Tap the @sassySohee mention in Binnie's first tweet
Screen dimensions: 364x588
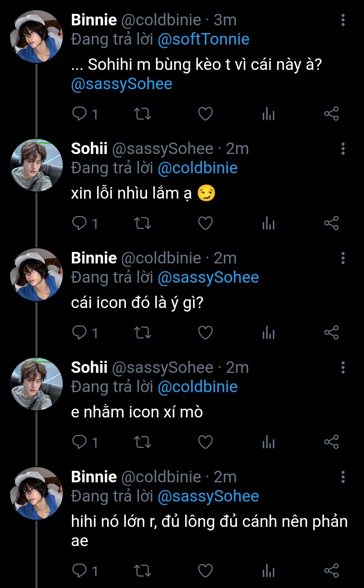(x=121, y=84)
